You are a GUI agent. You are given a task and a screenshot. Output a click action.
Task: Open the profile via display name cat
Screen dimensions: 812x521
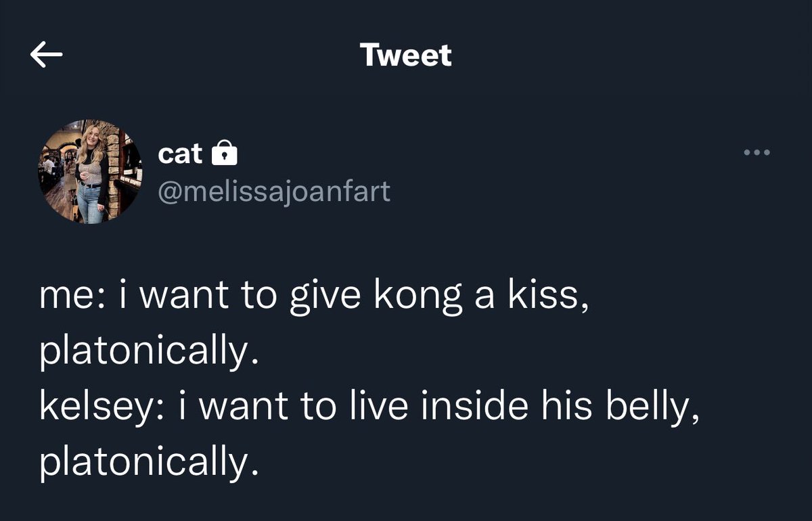(180, 154)
